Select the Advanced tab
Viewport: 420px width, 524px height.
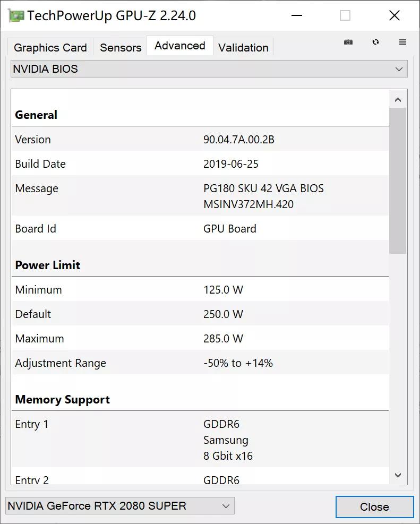tap(179, 46)
